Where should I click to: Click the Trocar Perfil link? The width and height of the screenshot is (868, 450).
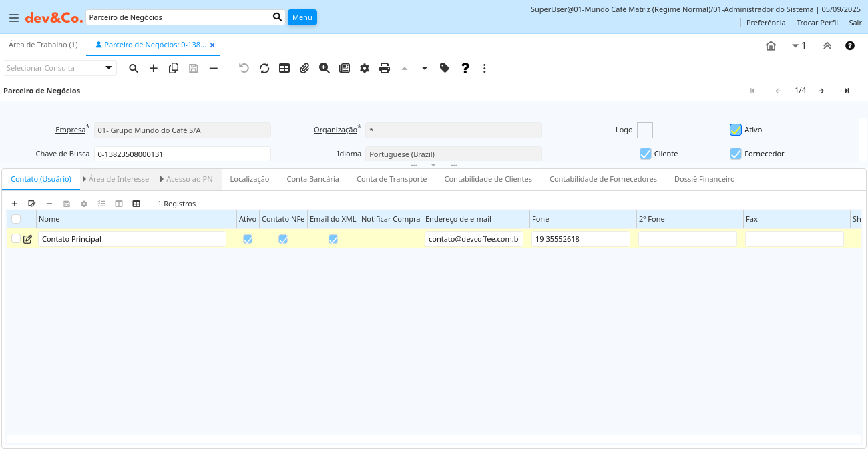coord(817,23)
